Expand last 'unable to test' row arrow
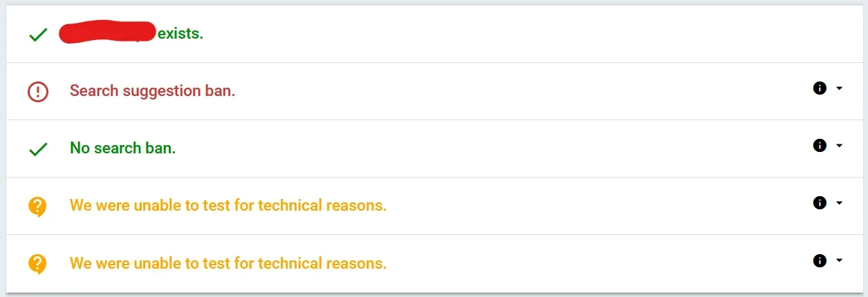 [839, 260]
